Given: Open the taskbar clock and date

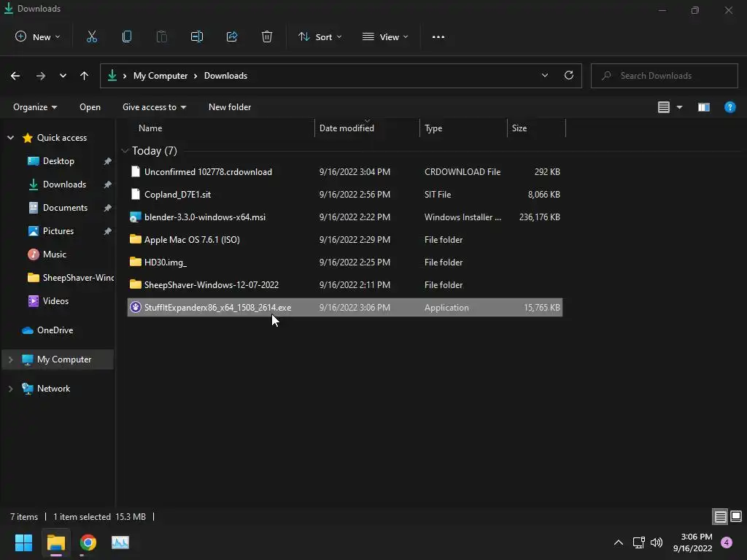Looking at the screenshot, I should (x=692, y=542).
